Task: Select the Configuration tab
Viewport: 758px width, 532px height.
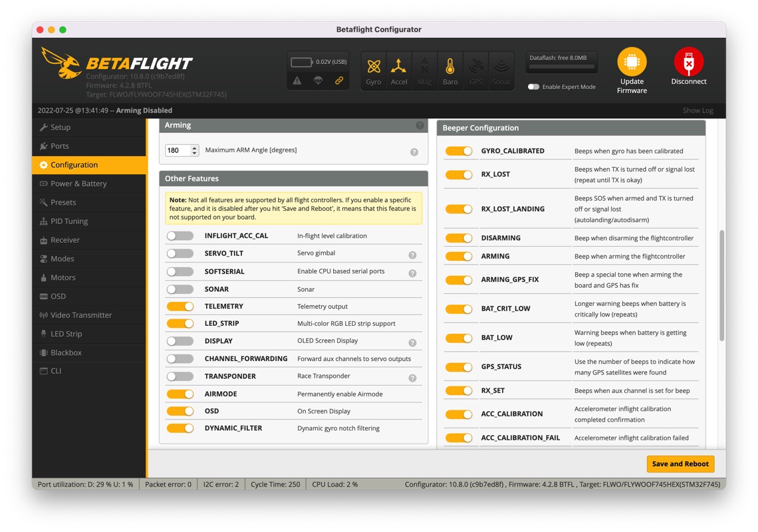Action: 89,165
